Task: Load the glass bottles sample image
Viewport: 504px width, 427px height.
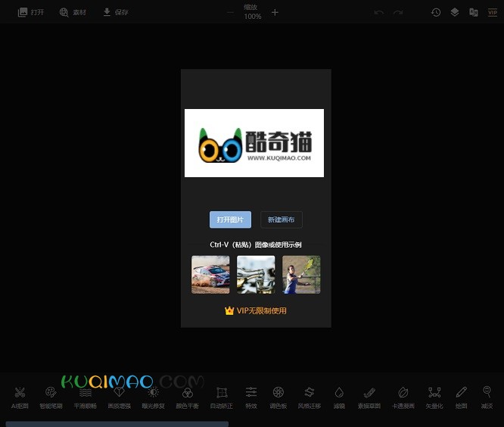Action: pyautogui.click(x=256, y=275)
